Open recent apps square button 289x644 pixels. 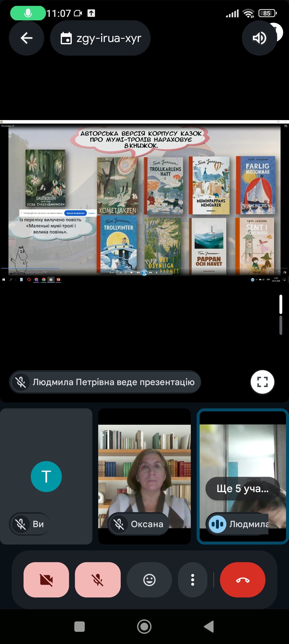click(x=79, y=627)
